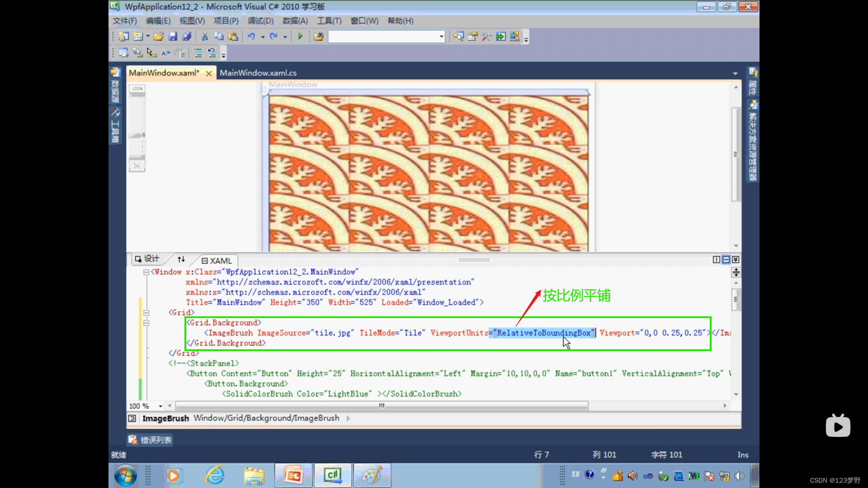Collapse the Window element in XAML
The height and width of the screenshot is (488, 868).
coord(146,272)
